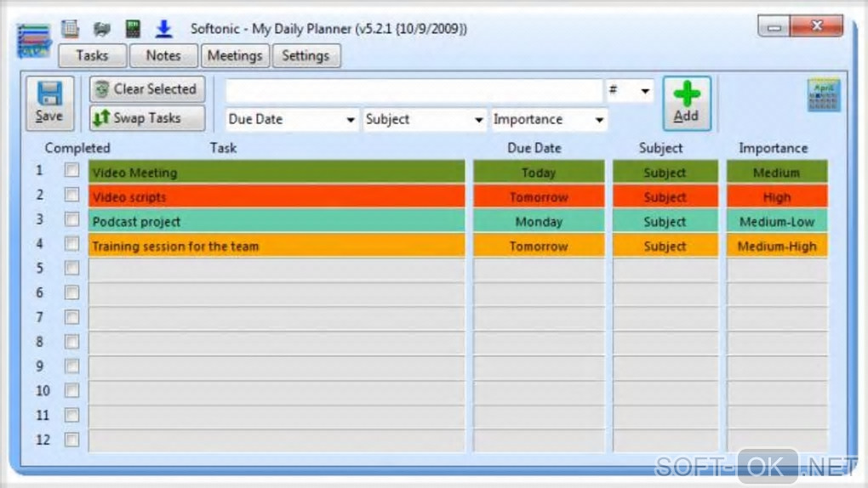Select the Training session for the team task
The width and height of the screenshot is (868, 488).
coord(277,246)
